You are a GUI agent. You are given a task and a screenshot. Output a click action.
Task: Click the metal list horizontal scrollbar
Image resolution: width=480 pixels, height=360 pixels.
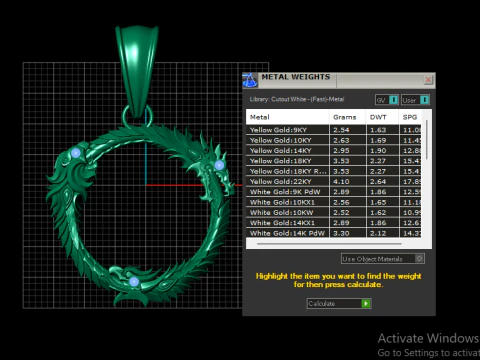click(329, 244)
